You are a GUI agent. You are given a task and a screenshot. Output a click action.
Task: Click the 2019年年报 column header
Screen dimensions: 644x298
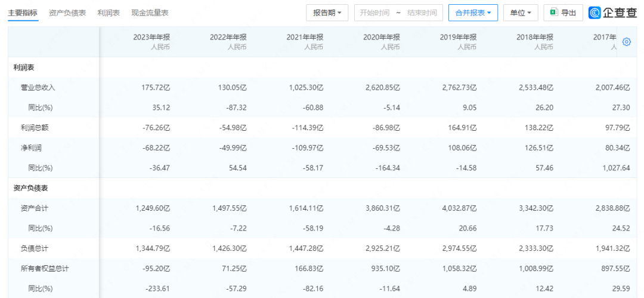coord(459,37)
